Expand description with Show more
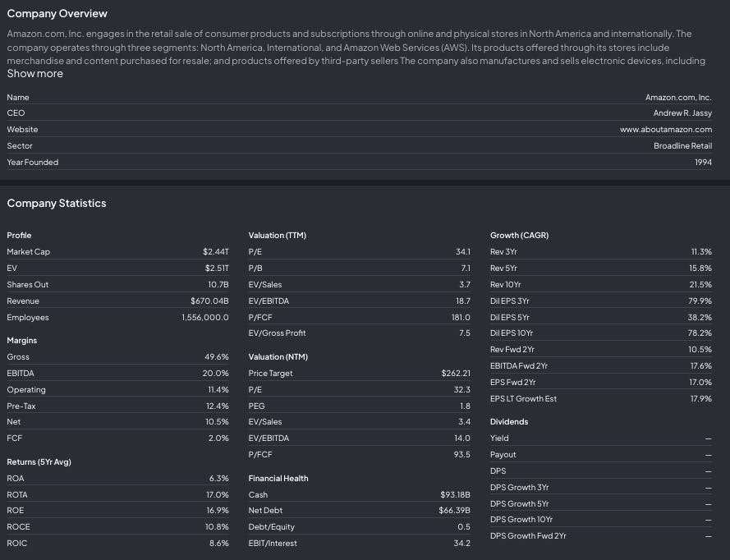Image resolution: width=730 pixels, height=560 pixels. pos(35,74)
